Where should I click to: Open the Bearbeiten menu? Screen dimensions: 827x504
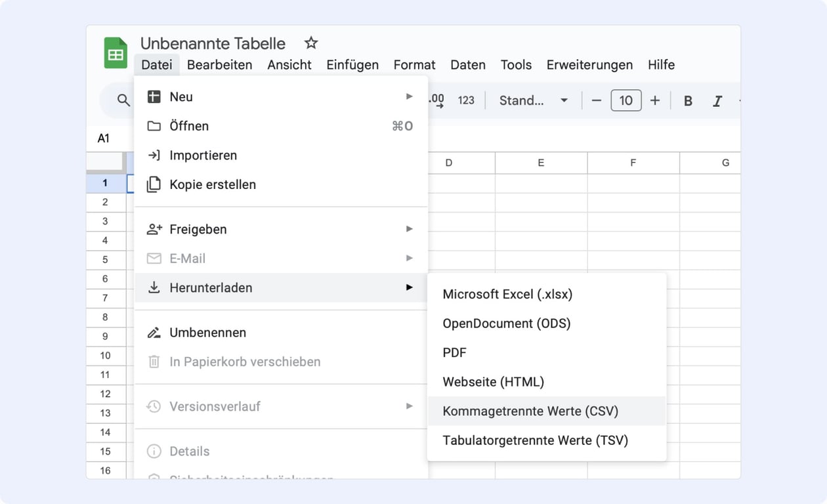219,65
